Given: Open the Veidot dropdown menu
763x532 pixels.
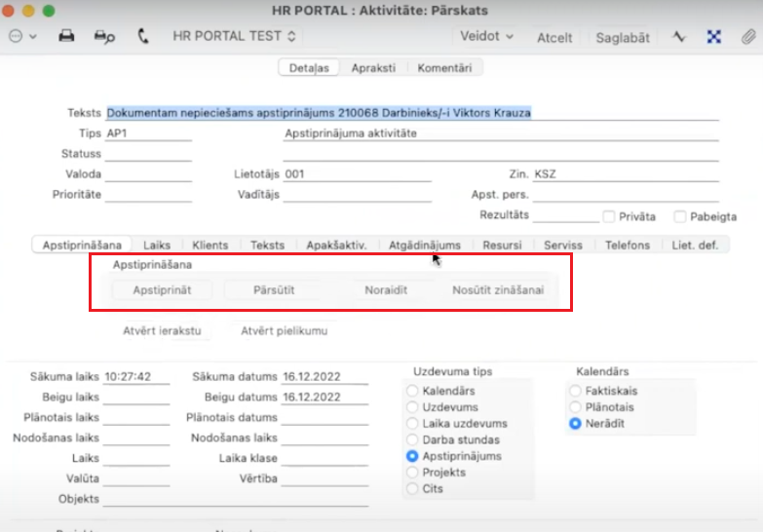Looking at the screenshot, I should pos(488,36).
